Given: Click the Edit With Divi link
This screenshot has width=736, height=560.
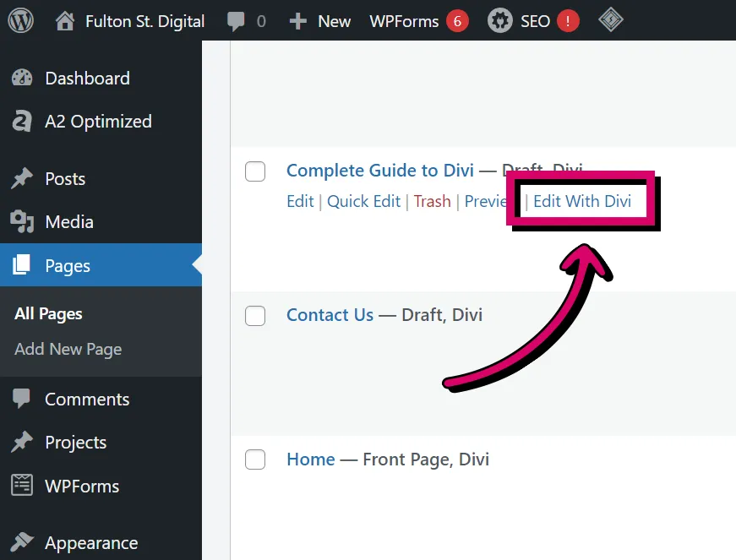Looking at the screenshot, I should 581,201.
